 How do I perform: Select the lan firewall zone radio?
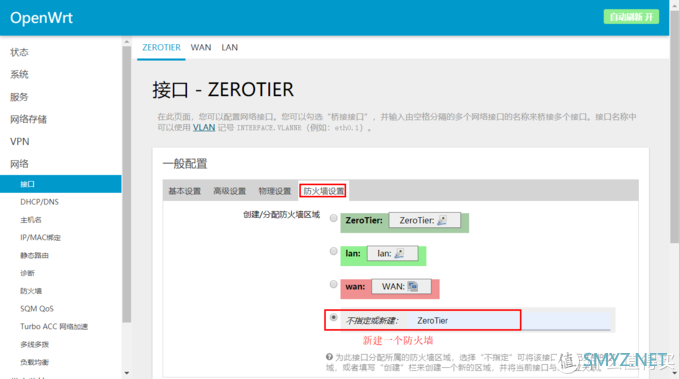(333, 251)
